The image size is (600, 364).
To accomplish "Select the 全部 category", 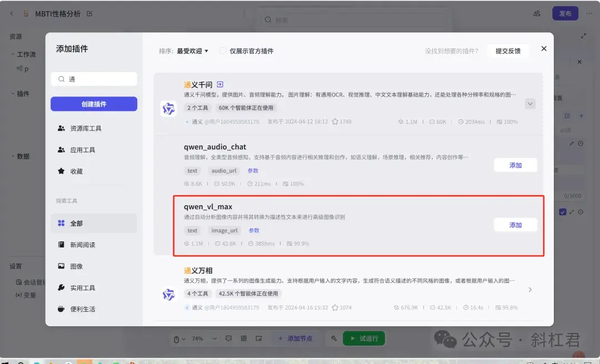I will [94, 223].
